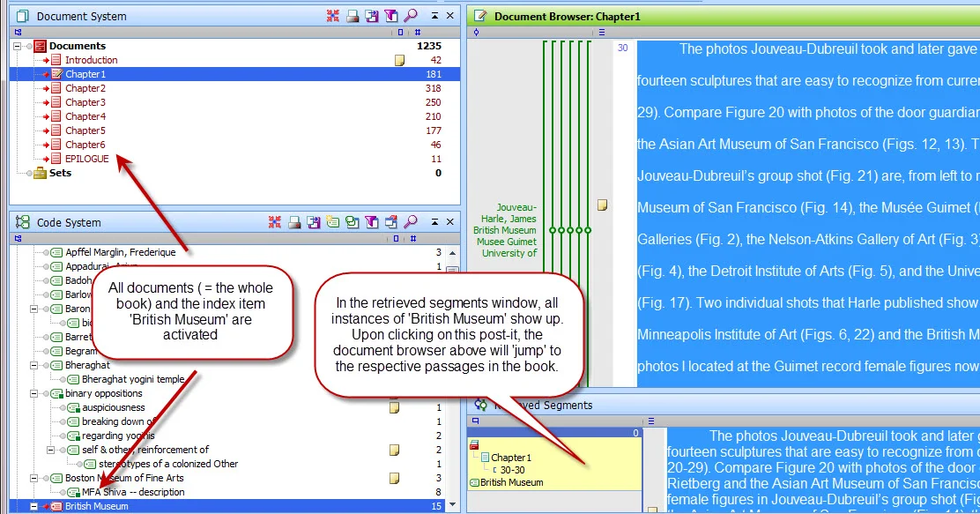This screenshot has height=514, width=980.
Task: Click the overlapping windows icon in Code System toolbar
Action: [391, 222]
